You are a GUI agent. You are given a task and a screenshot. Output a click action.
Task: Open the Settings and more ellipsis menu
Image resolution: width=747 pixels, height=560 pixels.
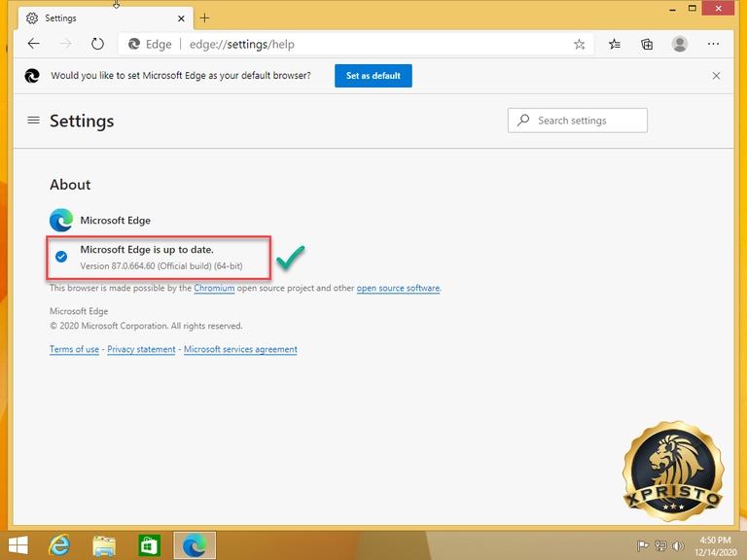[713, 44]
